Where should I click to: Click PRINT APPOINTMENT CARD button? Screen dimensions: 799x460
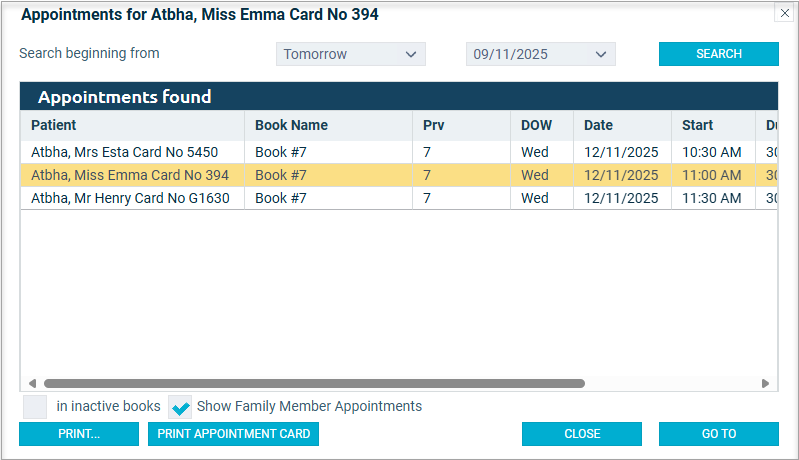234,434
